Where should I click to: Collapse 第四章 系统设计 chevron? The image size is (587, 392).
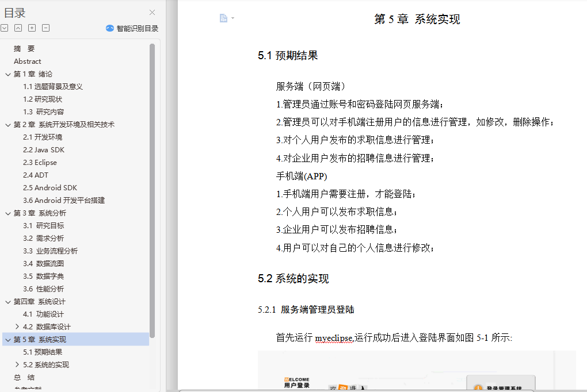click(8, 302)
